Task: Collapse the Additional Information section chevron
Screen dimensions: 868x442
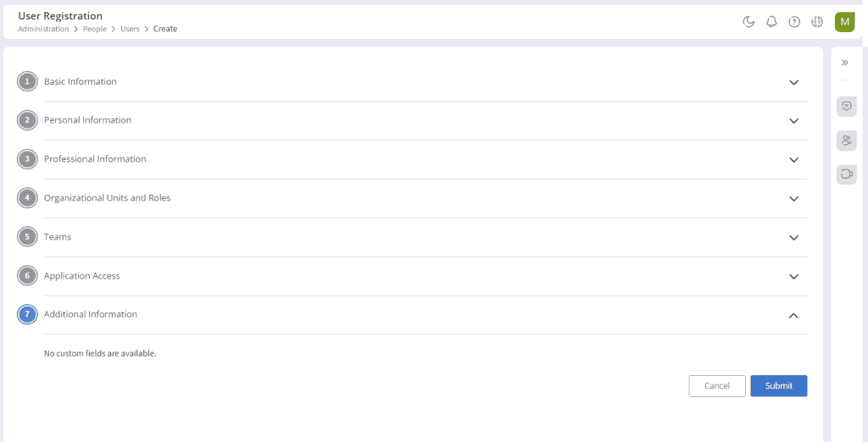Action: pos(793,315)
